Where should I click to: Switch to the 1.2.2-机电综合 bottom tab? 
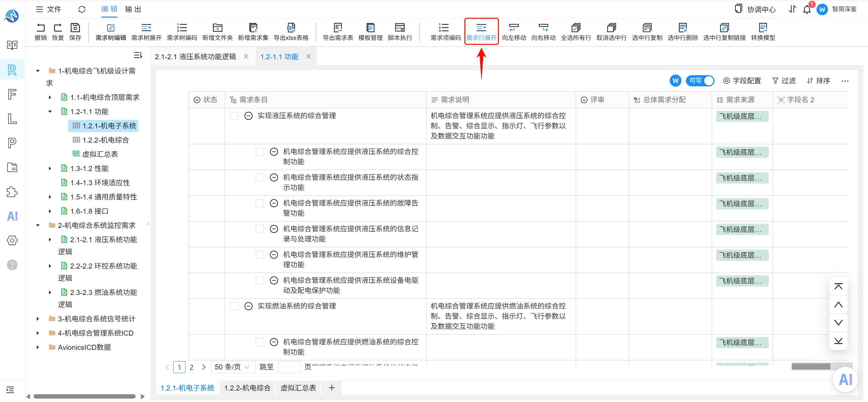[247, 388]
